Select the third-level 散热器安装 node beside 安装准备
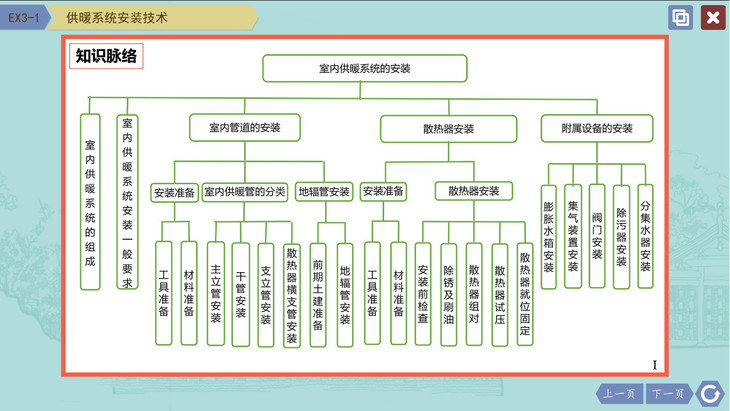 [473, 191]
